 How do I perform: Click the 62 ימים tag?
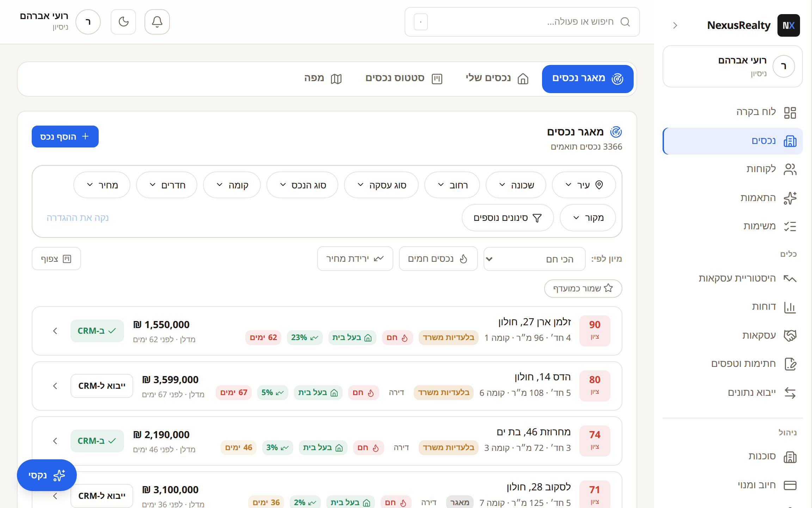pos(263,338)
